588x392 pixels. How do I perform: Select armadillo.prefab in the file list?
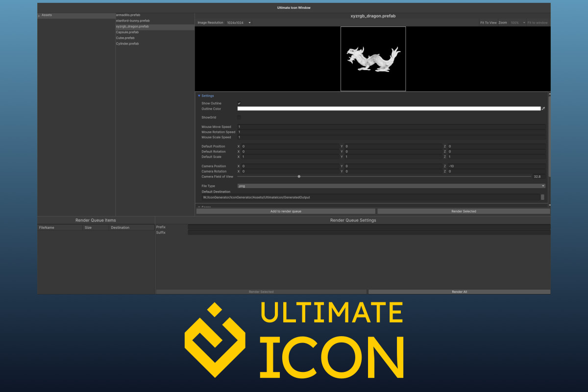click(155, 15)
